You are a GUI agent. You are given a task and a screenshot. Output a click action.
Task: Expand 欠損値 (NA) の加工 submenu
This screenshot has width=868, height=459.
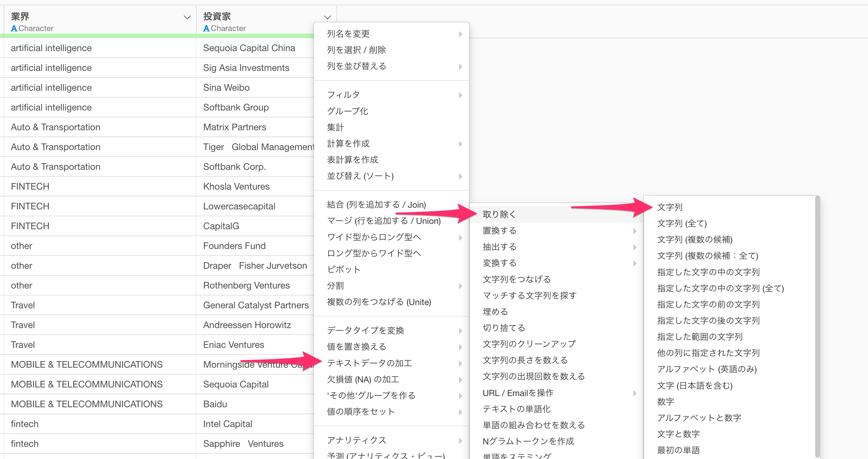point(391,379)
